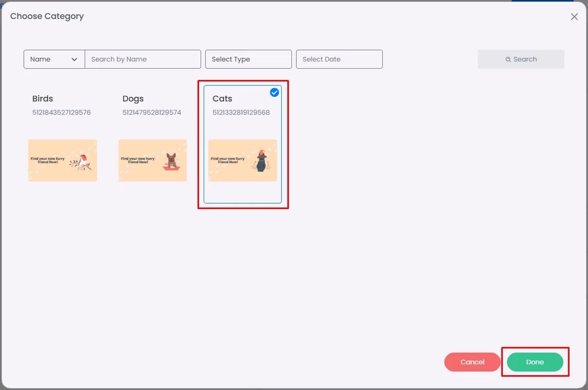Screen dimensions: 588x390
Task: Click the Cats banner thumbnail image
Action: (x=243, y=160)
